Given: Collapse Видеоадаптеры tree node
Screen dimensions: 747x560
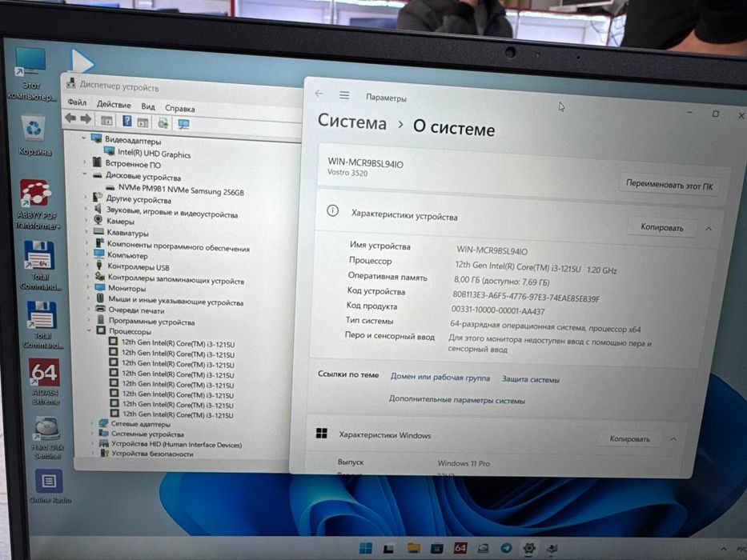Looking at the screenshot, I should (x=84, y=138).
